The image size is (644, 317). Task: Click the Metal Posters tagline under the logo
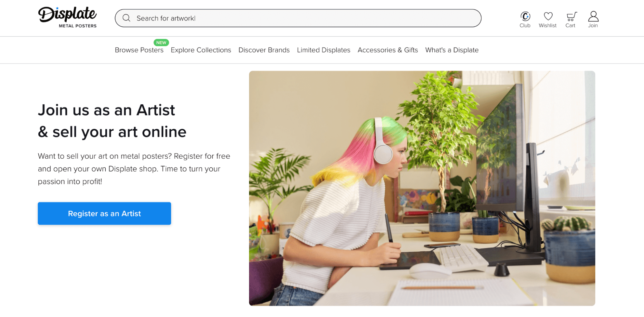point(78,26)
